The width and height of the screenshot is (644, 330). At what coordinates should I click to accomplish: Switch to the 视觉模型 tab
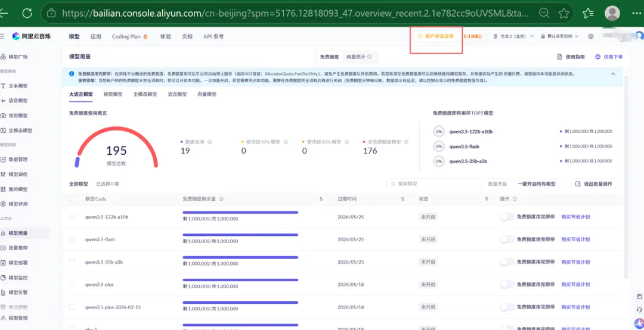pos(113,94)
